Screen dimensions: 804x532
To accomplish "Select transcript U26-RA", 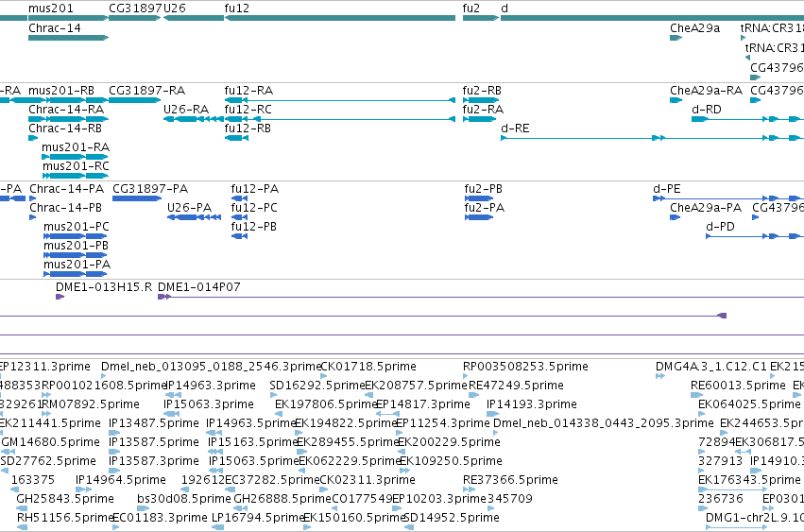I will point(186,110).
